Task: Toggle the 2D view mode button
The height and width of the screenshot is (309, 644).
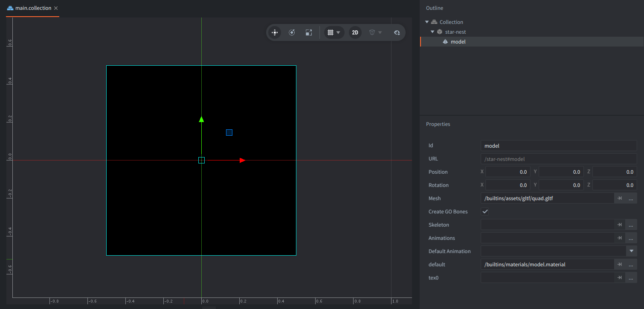Action: (x=355, y=32)
